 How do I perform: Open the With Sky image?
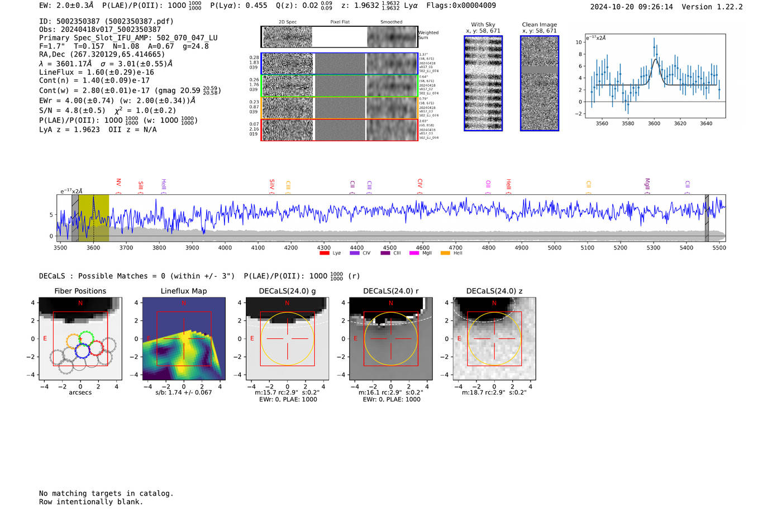(483, 83)
